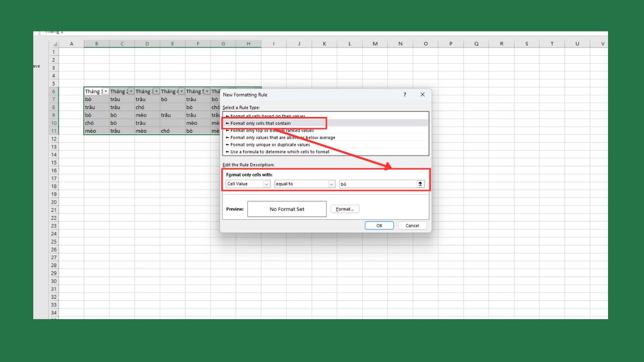Click OK to apply the formatting rule
Screen dimensions: 644x362
point(379,225)
